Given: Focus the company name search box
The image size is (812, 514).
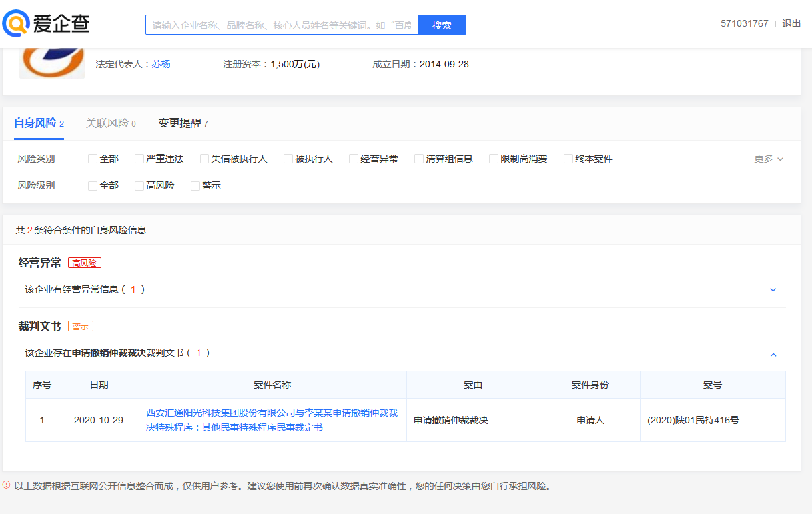Looking at the screenshot, I should click(282, 25).
